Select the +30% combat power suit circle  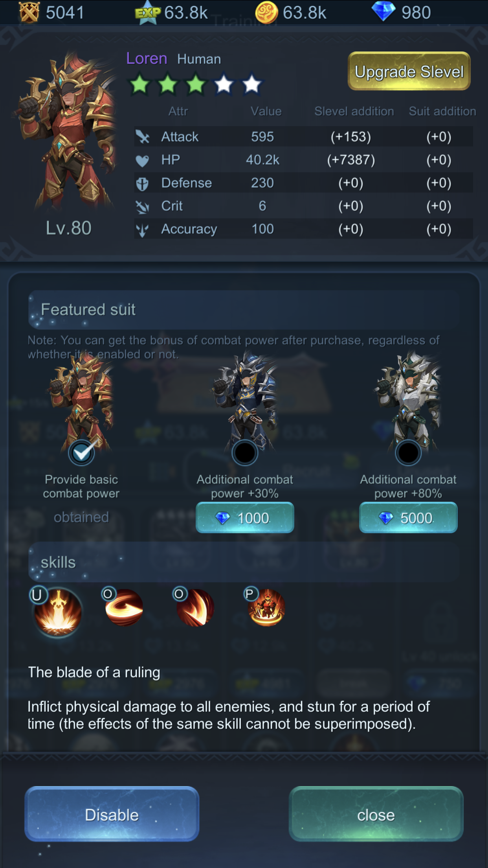coord(244,453)
